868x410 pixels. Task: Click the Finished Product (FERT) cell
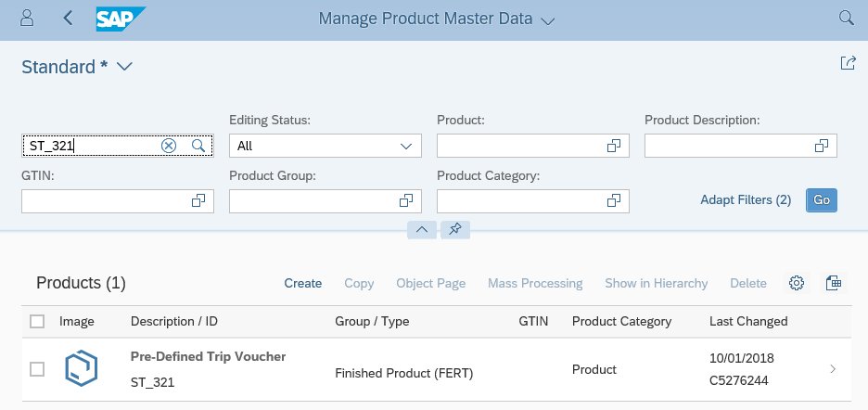coord(404,374)
